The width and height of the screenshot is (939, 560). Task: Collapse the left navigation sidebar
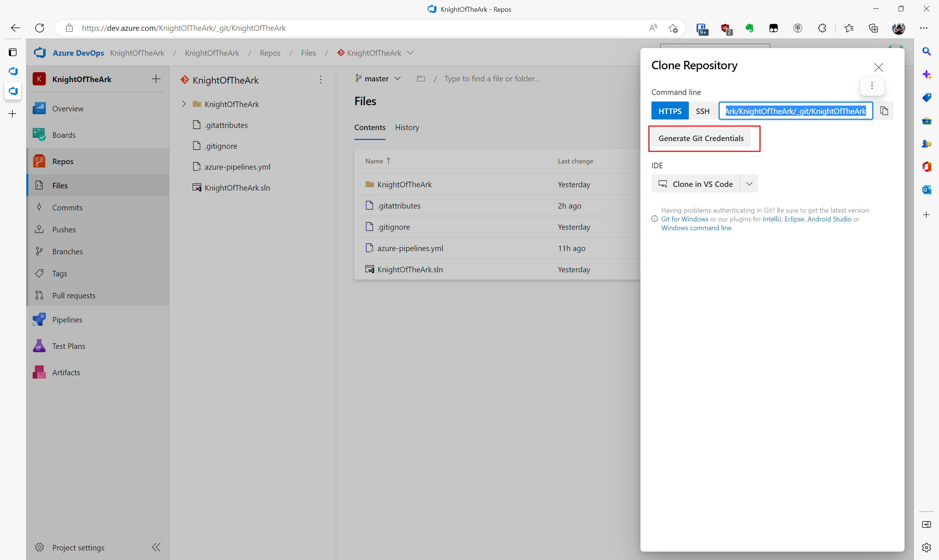coord(156,547)
